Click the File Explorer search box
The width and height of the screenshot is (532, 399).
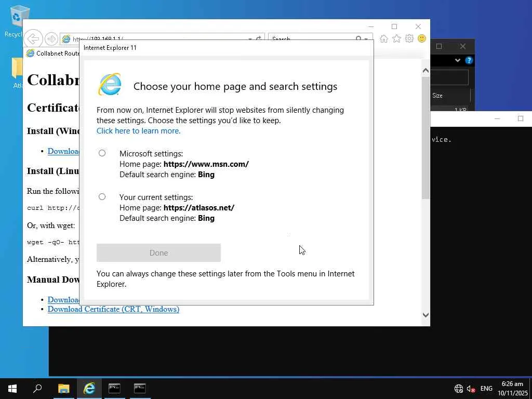pos(449,78)
